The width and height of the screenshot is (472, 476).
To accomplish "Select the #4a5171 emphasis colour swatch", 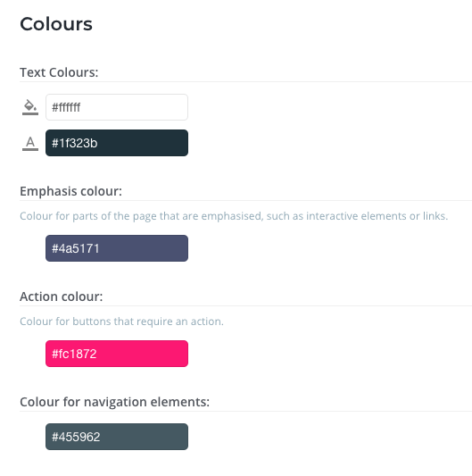I will tap(117, 248).
